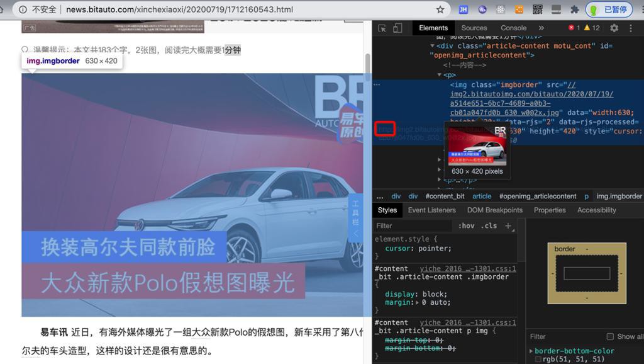This screenshot has height=364, width=644.
Task: Enable the Show all checkbox
Action: 610,336
